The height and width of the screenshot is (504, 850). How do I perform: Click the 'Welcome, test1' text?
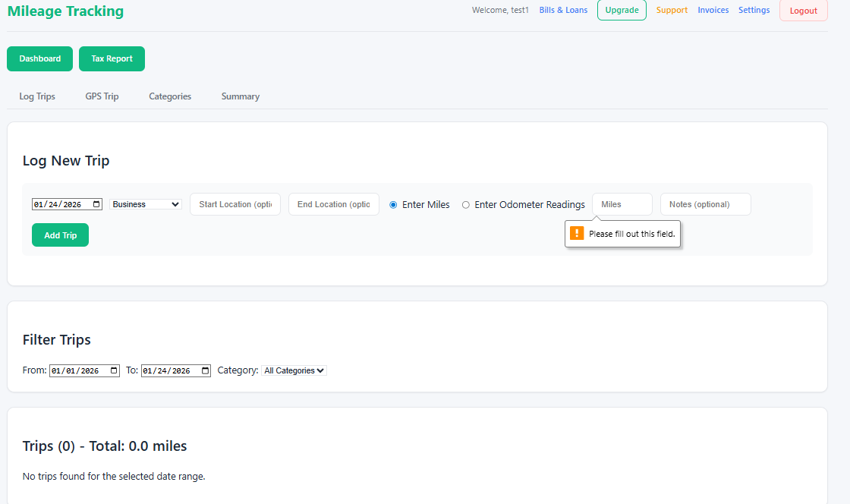[x=500, y=10]
